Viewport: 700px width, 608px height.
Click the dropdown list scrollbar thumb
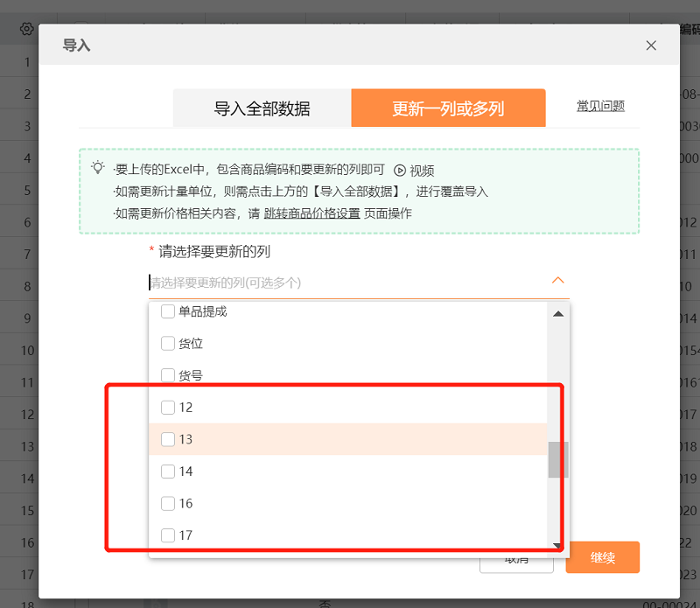pos(558,460)
